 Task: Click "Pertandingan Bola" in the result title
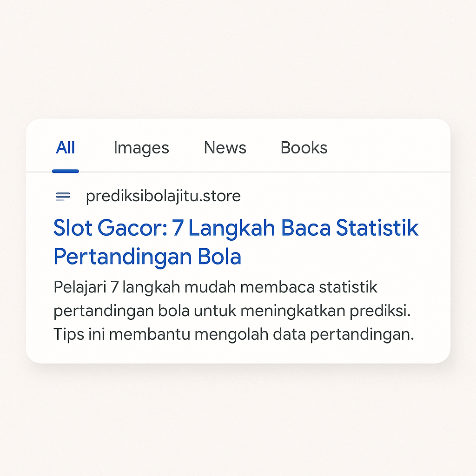(147, 257)
